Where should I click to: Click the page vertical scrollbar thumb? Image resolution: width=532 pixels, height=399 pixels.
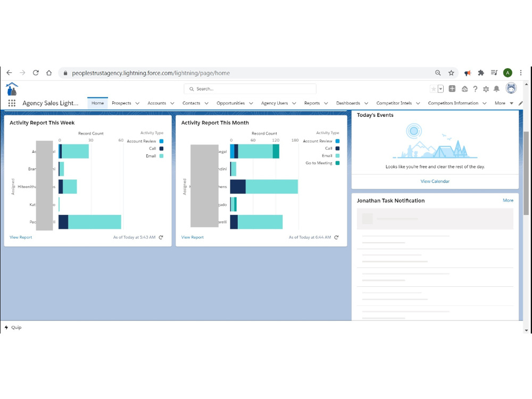pos(526,173)
